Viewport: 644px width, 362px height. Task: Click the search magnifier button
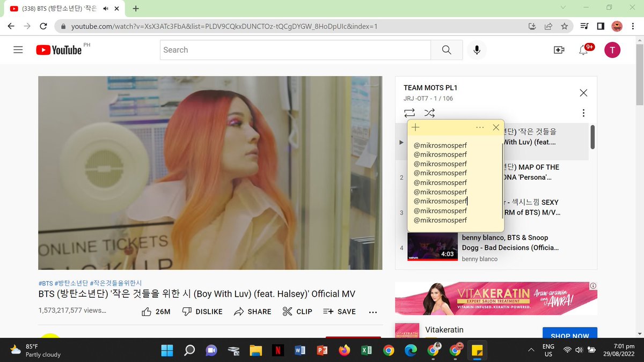click(447, 50)
